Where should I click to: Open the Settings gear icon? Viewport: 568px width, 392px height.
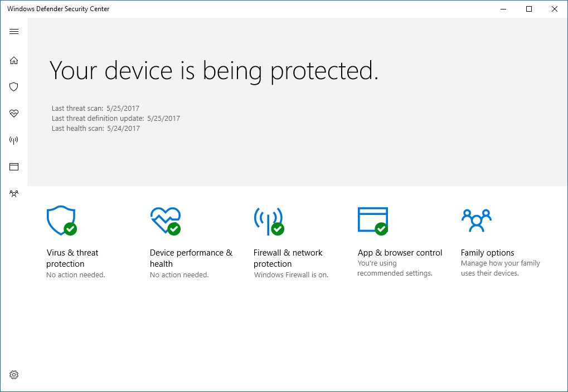pyautogui.click(x=14, y=375)
